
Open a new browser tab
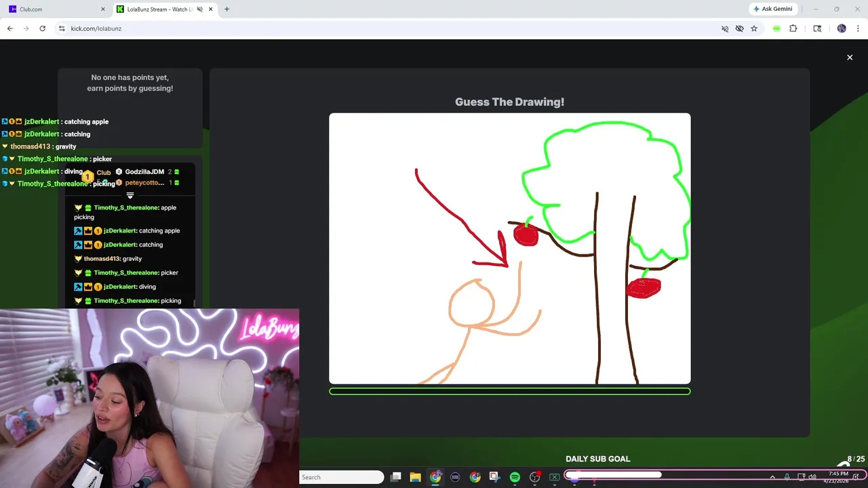point(226,9)
